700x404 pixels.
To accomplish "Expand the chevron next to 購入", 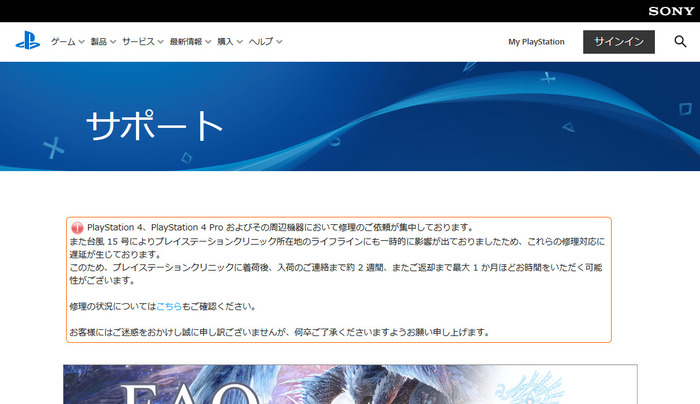I will point(240,42).
